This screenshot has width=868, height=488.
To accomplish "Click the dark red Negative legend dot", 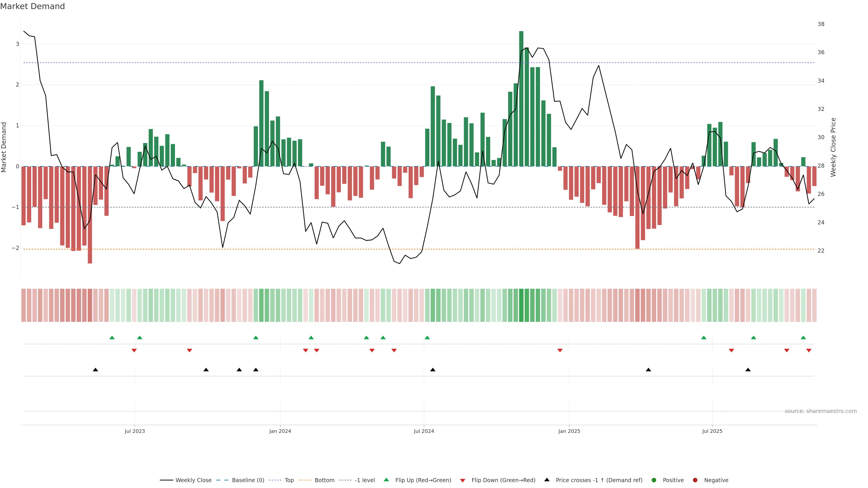I will (695, 480).
